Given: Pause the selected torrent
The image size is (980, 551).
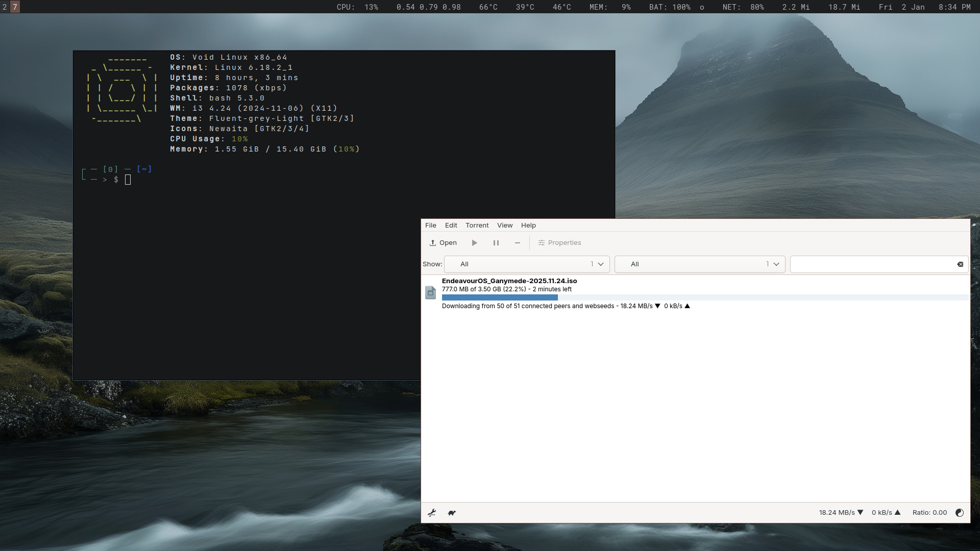Looking at the screenshot, I should [496, 243].
